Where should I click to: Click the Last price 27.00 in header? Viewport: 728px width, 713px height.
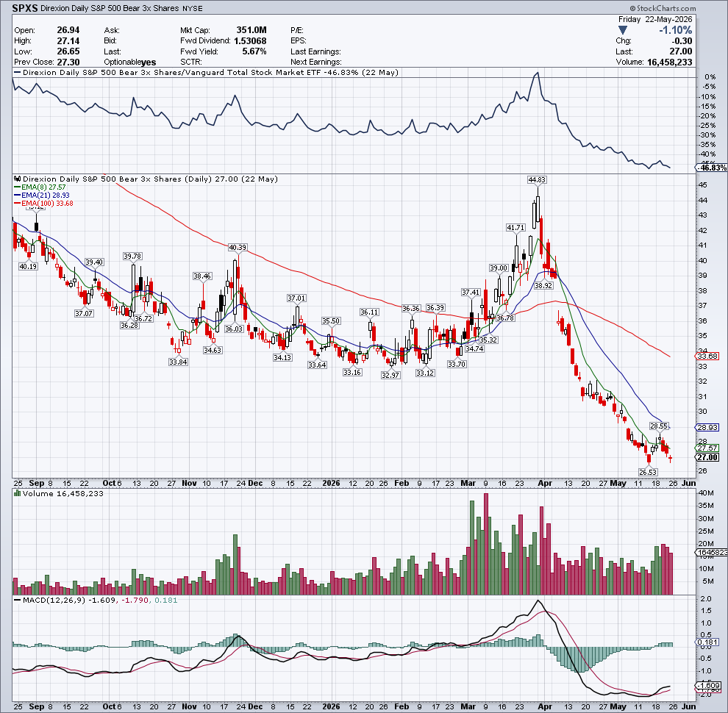click(x=681, y=51)
